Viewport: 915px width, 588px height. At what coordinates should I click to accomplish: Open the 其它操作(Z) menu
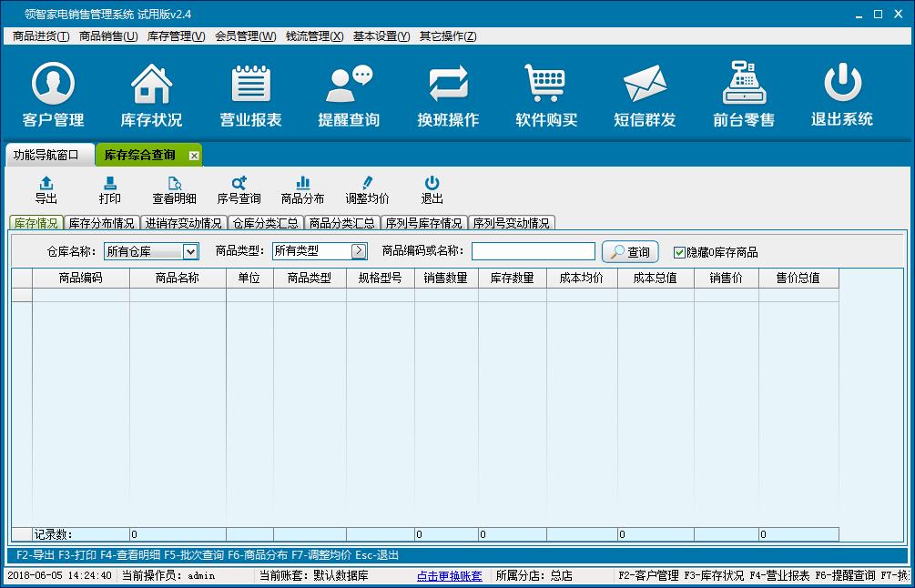point(448,36)
